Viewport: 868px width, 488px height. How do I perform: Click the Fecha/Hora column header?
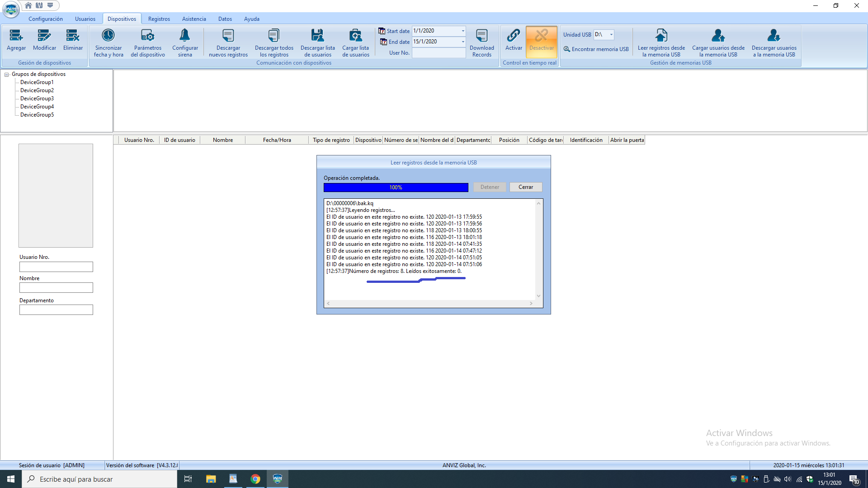point(277,140)
